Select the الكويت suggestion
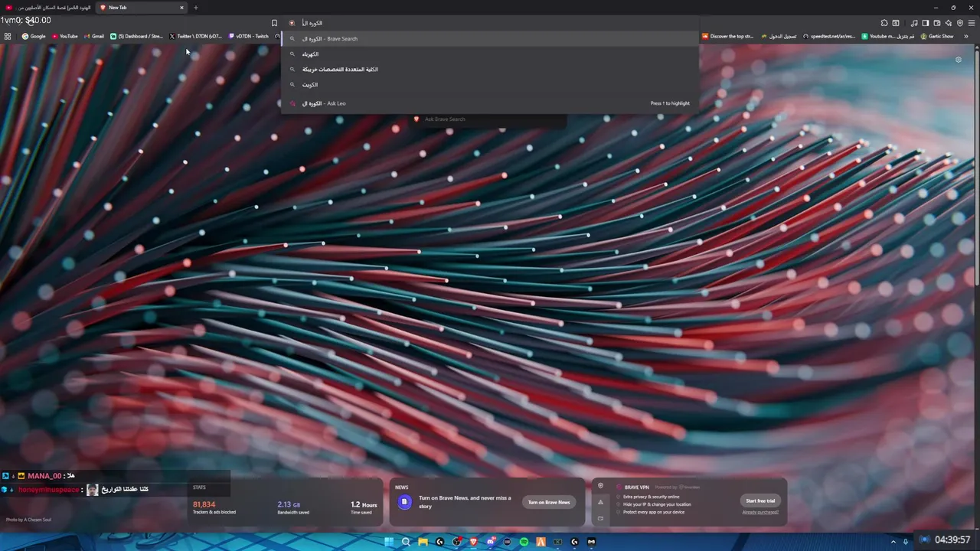 click(x=490, y=85)
